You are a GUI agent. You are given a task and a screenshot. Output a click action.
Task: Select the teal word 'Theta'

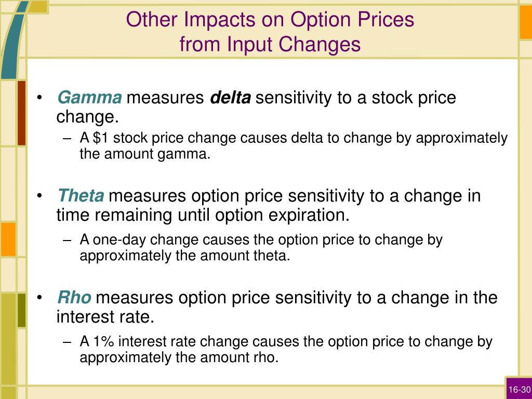click(81, 196)
